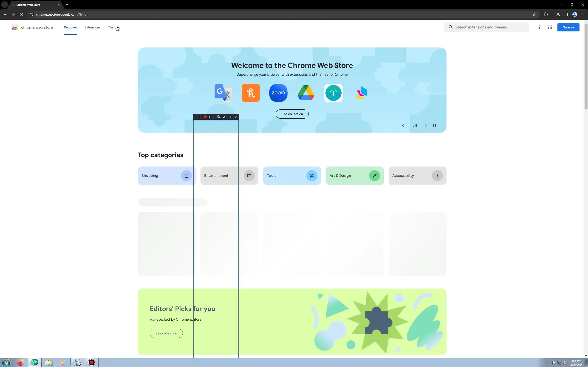Go to previous carousel slide

(x=403, y=125)
